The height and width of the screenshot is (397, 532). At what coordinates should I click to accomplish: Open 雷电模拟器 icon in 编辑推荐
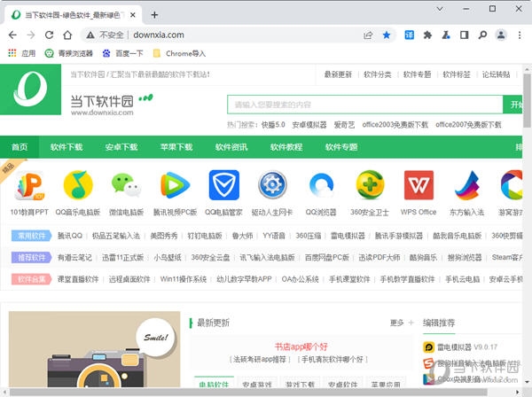pos(429,347)
